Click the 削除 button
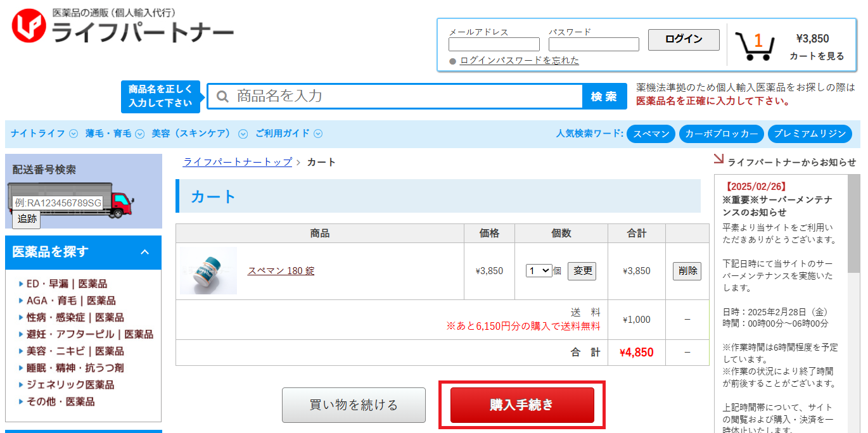This screenshot has height=433, width=868. tap(687, 271)
